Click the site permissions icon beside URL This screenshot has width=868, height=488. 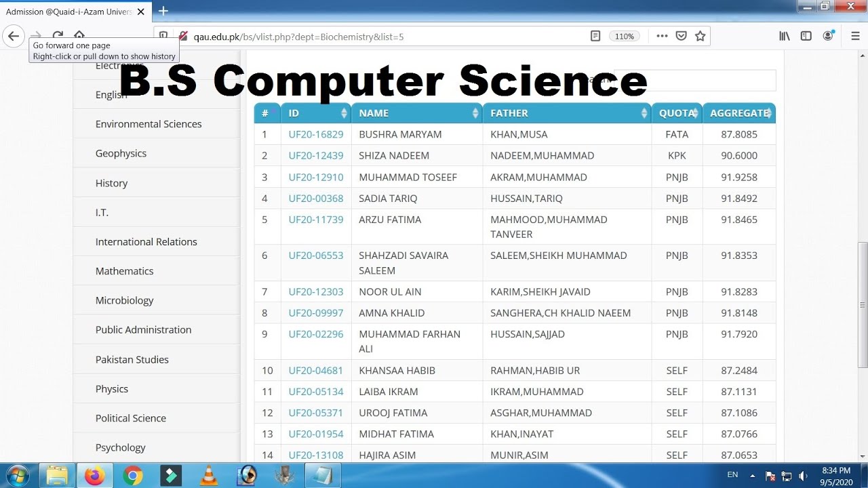pyautogui.click(x=183, y=36)
